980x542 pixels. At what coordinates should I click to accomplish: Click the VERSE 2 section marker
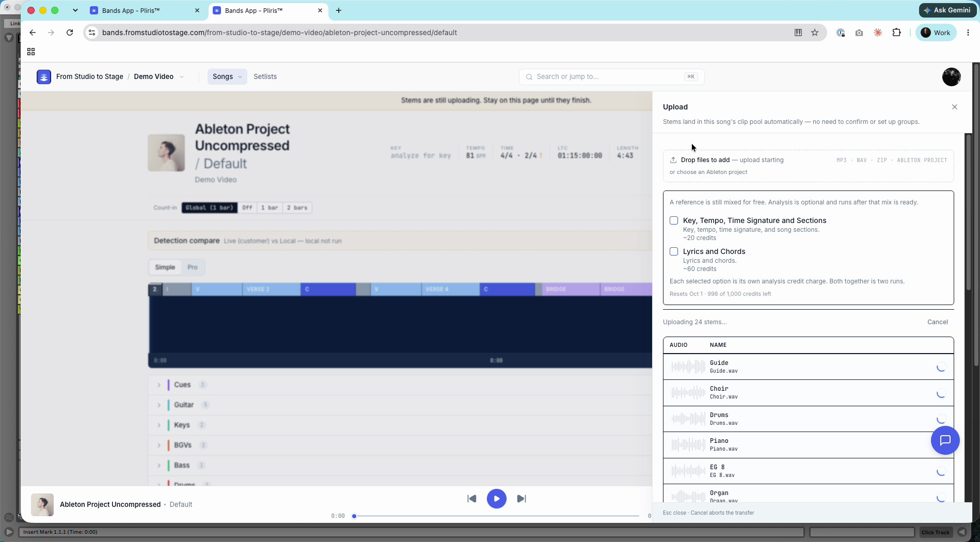(x=272, y=289)
